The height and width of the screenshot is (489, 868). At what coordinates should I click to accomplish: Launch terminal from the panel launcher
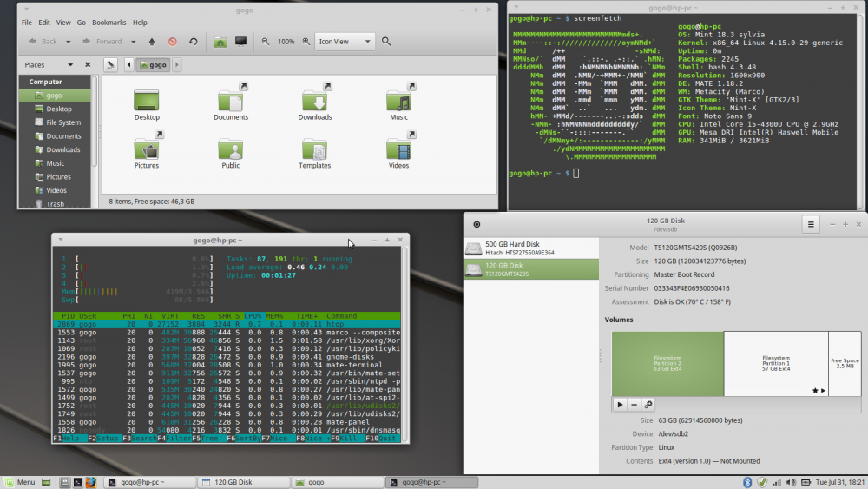[x=78, y=482]
